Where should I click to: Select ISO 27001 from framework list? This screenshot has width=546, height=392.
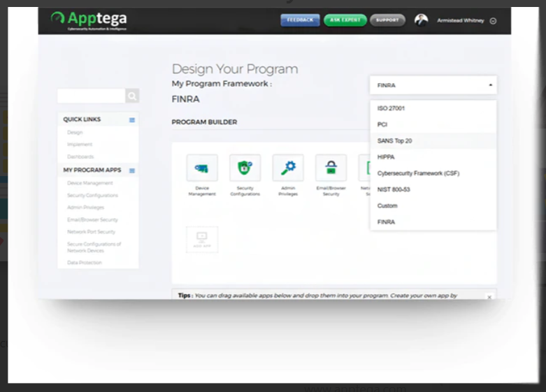(x=433, y=108)
